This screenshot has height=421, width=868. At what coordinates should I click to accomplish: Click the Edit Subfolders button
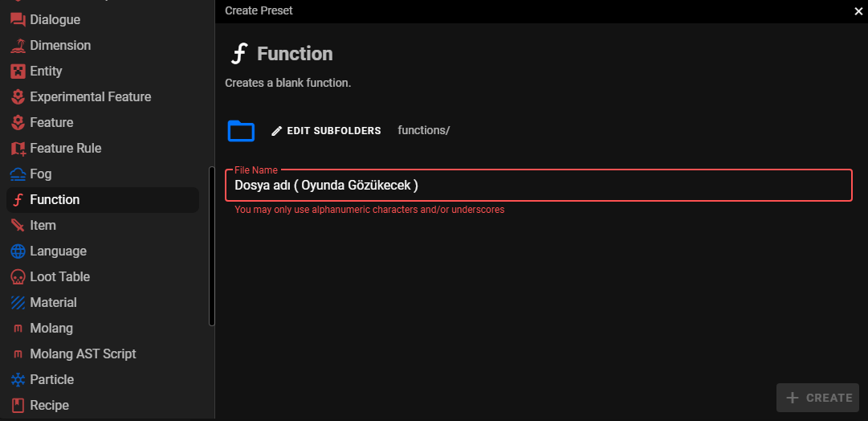326,131
